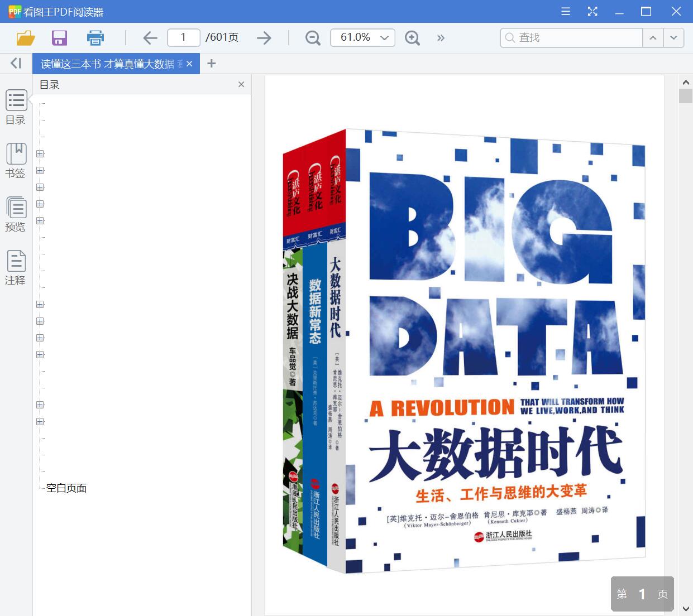This screenshot has width=693, height=616.
Task: Click the 第 1 页 page indicator
Action: tap(642, 594)
